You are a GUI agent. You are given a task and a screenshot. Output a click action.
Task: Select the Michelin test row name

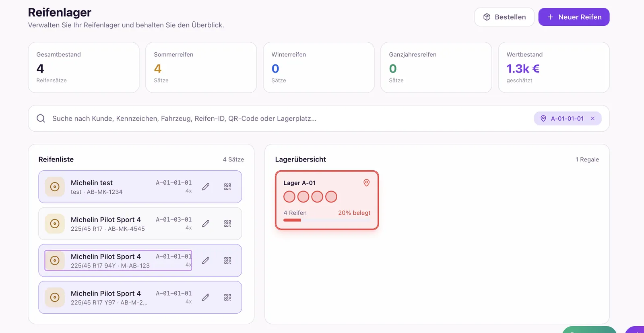pyautogui.click(x=92, y=183)
